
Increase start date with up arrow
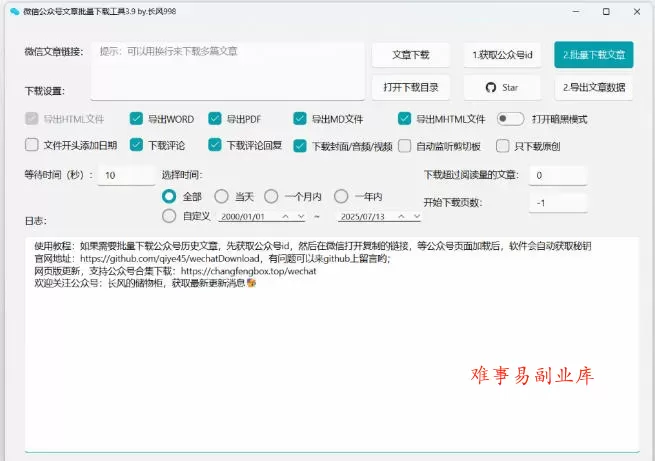[285, 216]
